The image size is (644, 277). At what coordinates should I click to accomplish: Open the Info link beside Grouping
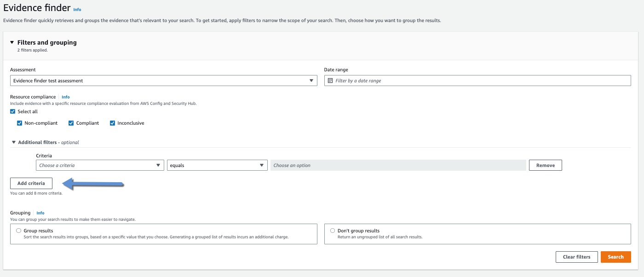pos(40,213)
